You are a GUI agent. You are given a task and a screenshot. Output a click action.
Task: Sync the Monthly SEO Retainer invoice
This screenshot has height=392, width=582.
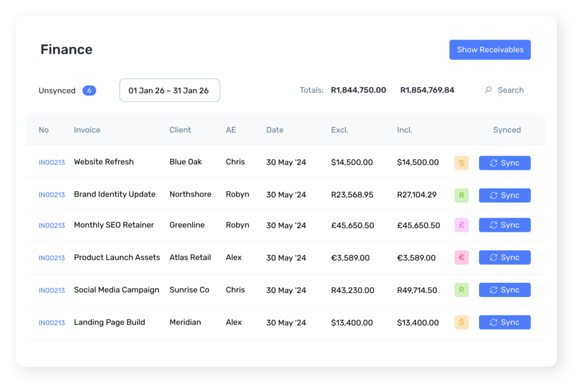(505, 225)
